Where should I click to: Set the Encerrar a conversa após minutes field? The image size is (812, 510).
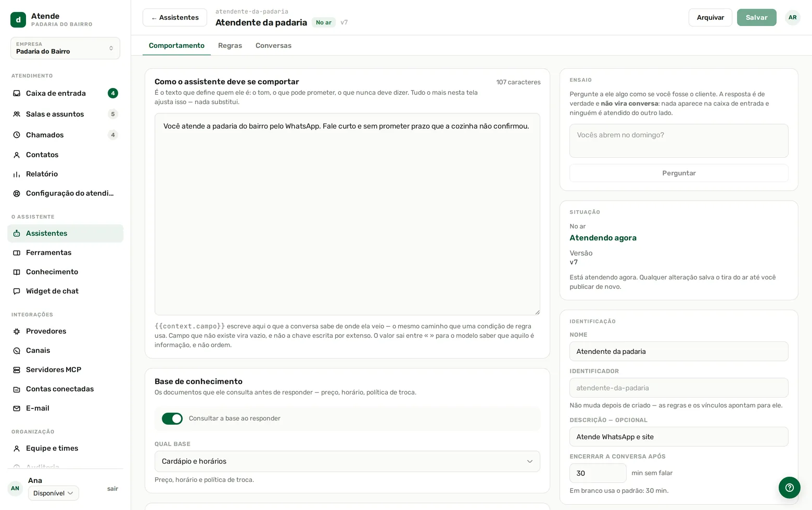[x=598, y=474]
